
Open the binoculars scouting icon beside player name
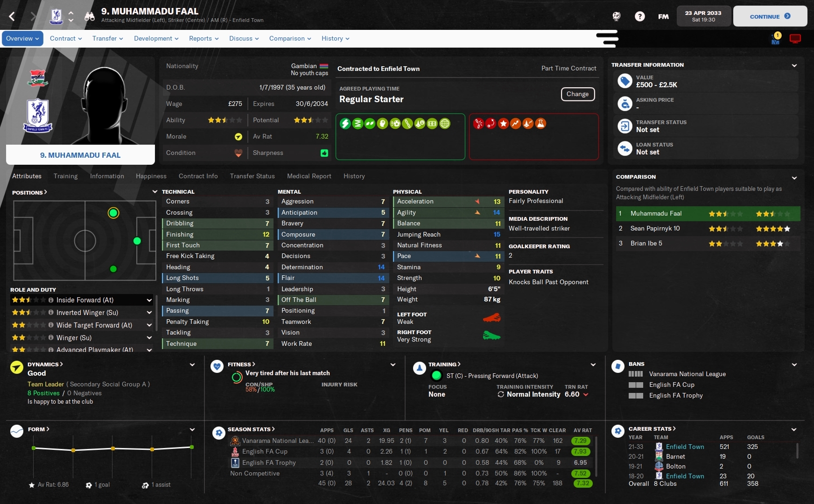coord(90,17)
